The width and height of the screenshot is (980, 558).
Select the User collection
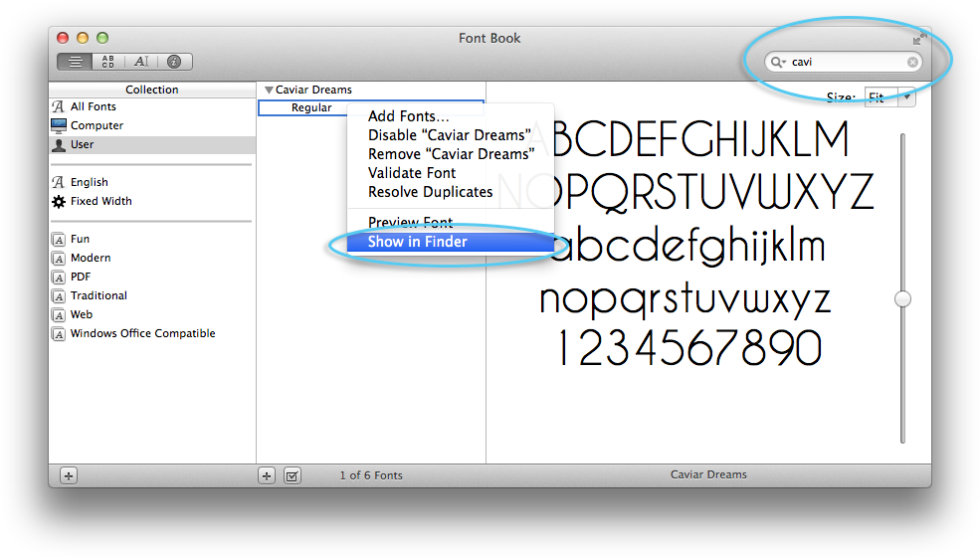point(152,144)
